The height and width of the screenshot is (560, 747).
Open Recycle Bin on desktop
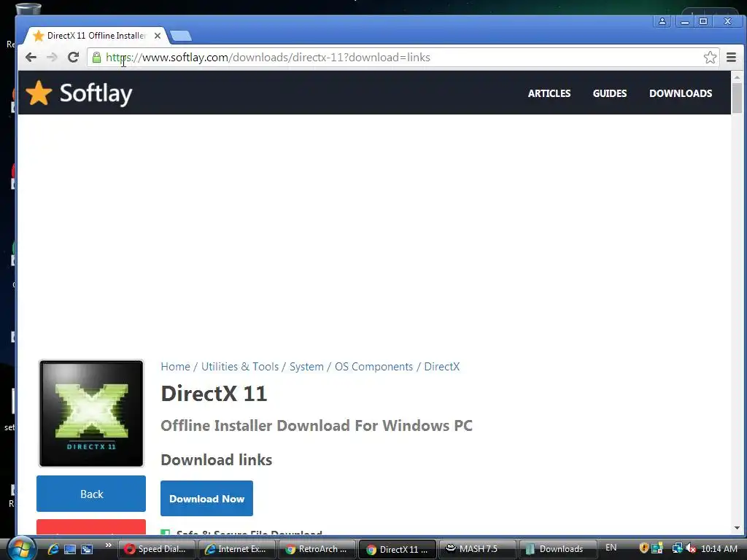(28, 9)
